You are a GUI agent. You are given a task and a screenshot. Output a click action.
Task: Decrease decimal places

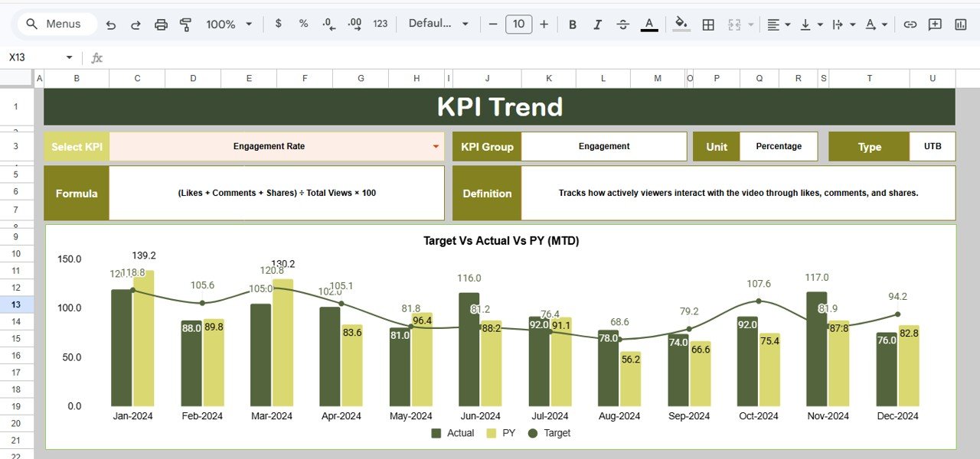click(x=328, y=24)
